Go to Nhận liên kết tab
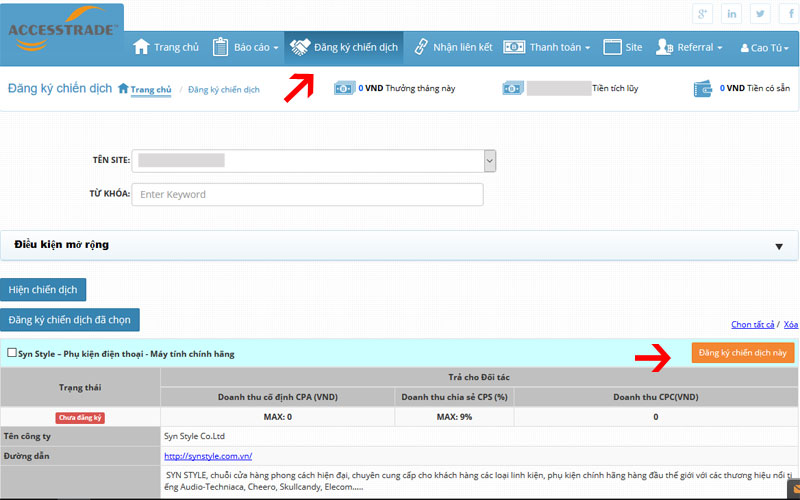The image size is (800, 500). pyautogui.click(x=450, y=47)
